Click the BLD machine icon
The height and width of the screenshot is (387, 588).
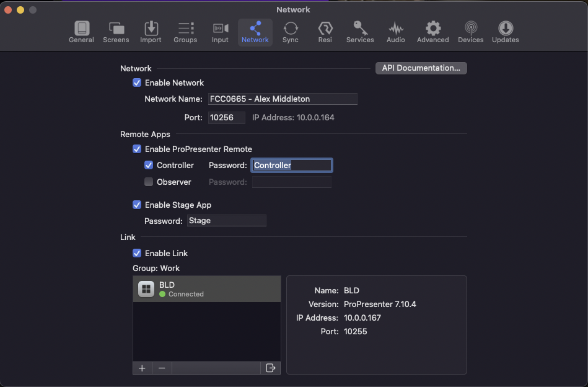146,289
